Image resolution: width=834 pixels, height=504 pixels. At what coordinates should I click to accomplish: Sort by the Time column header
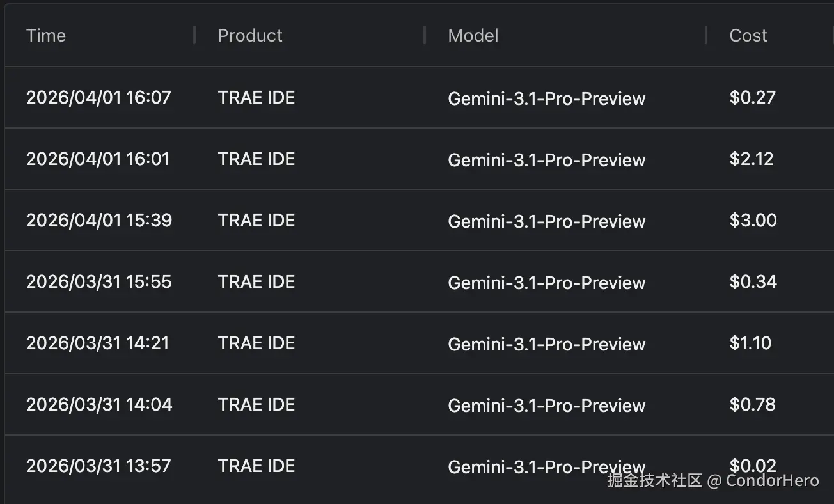click(46, 36)
